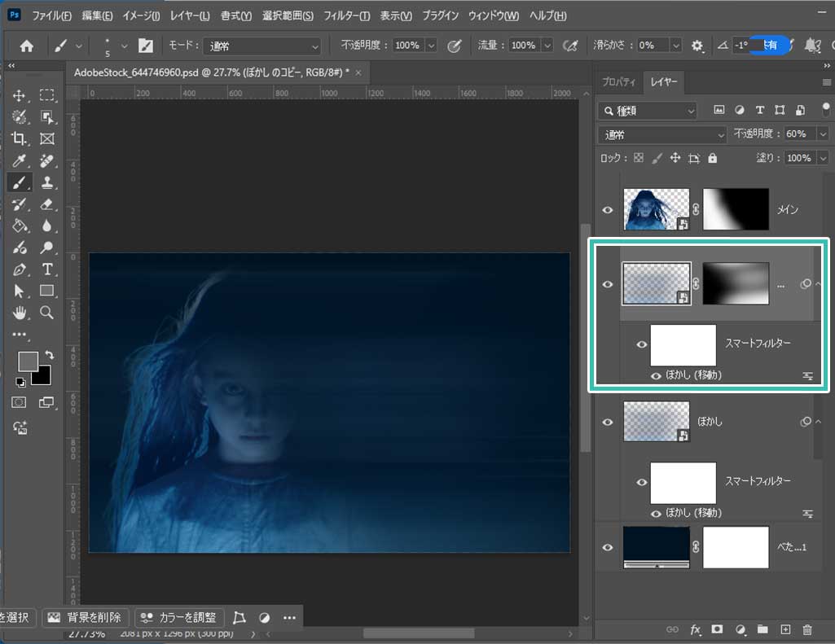This screenshot has height=644, width=835.
Task: Select the Crop tool
Action: click(20, 138)
